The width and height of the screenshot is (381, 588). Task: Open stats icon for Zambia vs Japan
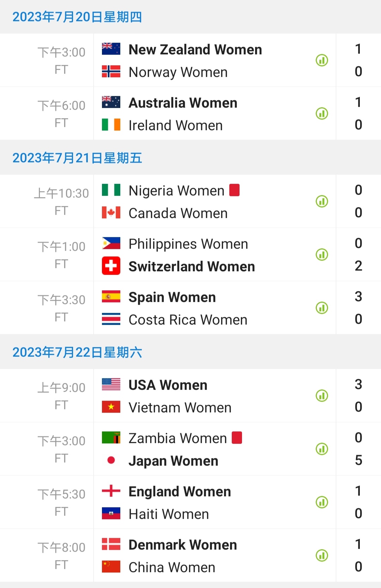click(322, 449)
